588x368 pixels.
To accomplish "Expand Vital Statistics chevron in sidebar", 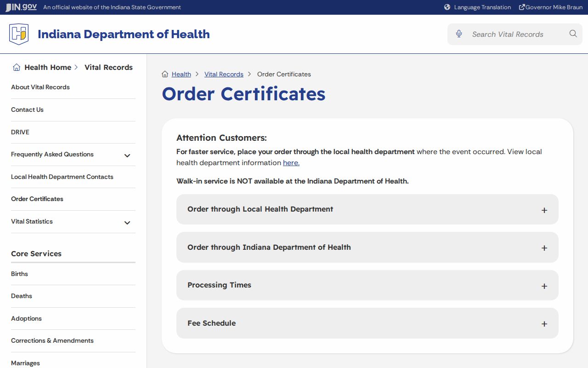I will tap(127, 223).
